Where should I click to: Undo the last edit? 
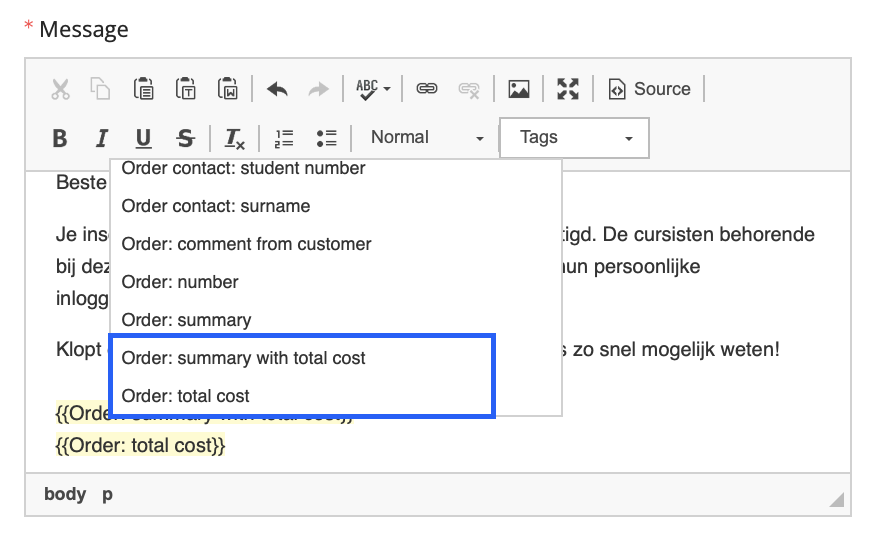[277, 89]
